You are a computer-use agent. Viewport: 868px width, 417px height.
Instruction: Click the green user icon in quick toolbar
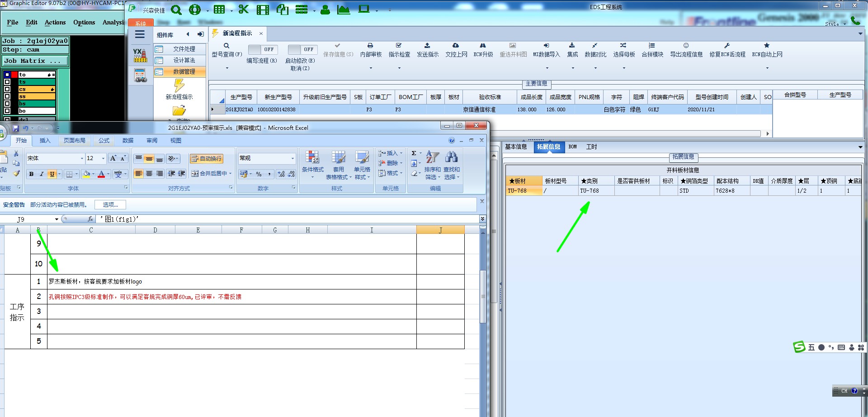(325, 9)
